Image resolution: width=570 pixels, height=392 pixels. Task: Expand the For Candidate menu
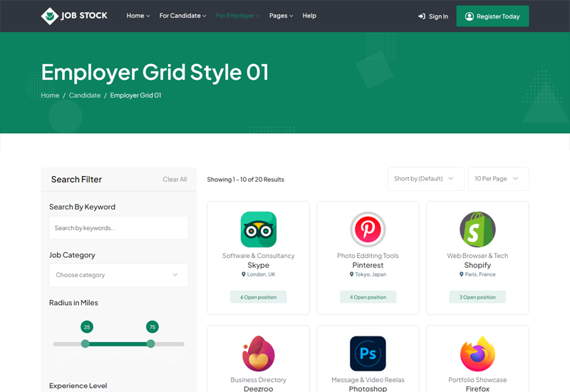pyautogui.click(x=182, y=16)
